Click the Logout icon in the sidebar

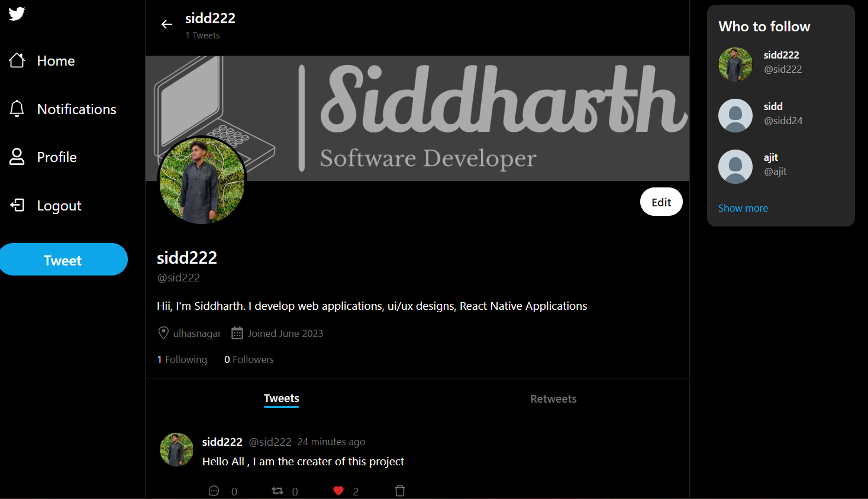17,205
